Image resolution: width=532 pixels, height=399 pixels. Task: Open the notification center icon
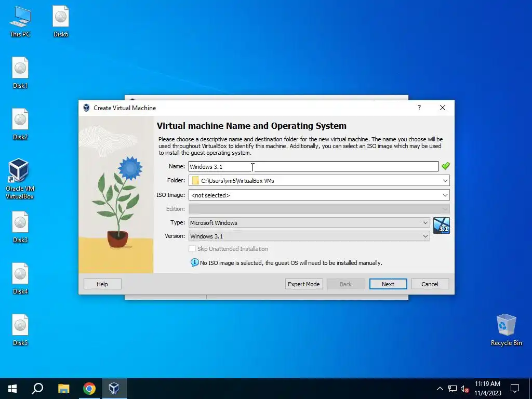[x=515, y=389]
